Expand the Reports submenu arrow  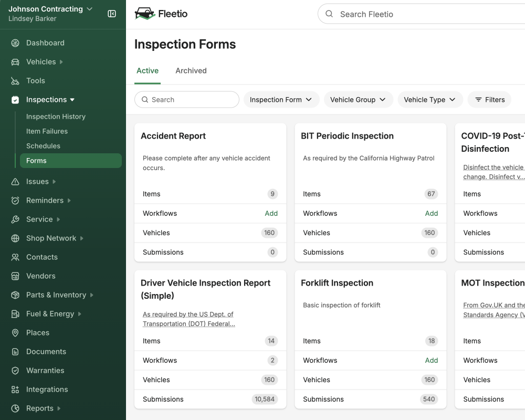coord(59,408)
